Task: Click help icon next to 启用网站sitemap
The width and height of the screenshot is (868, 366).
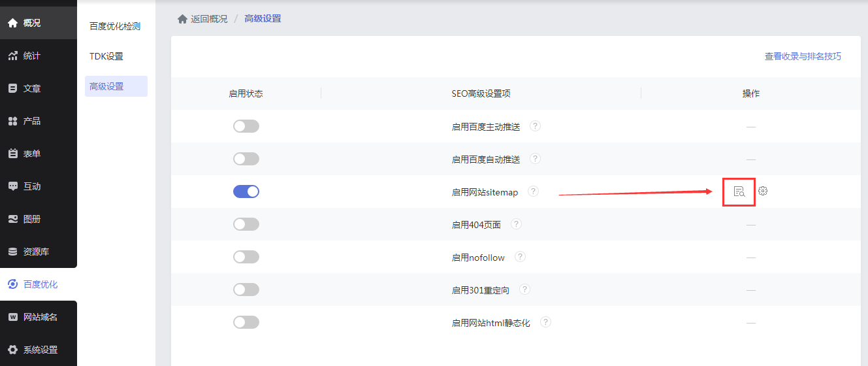Action: click(x=534, y=191)
